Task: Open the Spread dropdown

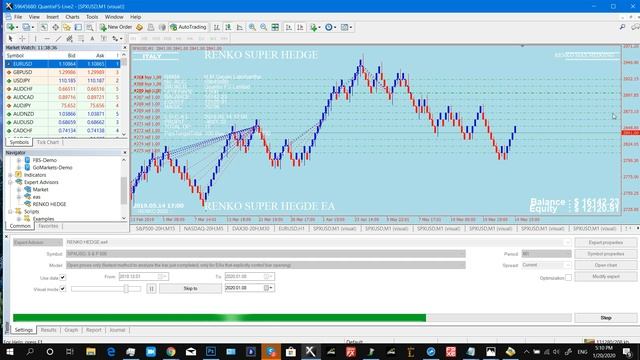Action: [568, 265]
